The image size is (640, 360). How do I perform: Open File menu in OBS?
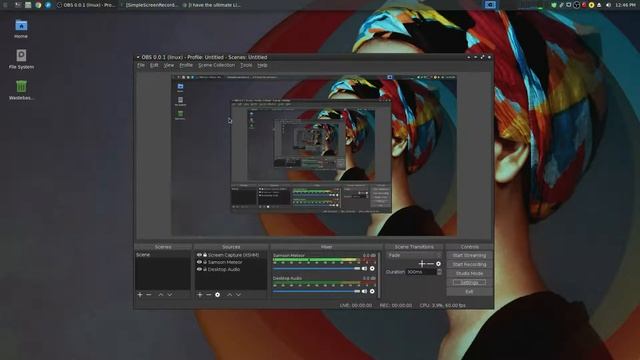pos(141,65)
